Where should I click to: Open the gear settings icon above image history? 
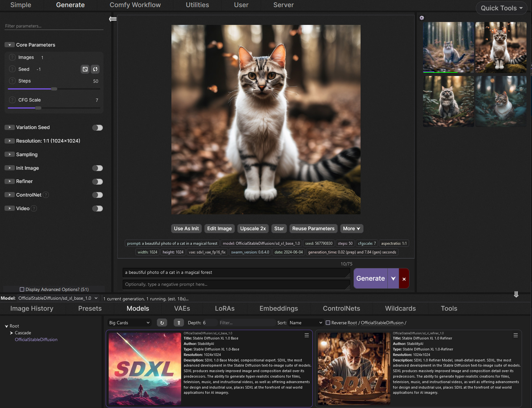pos(422,18)
